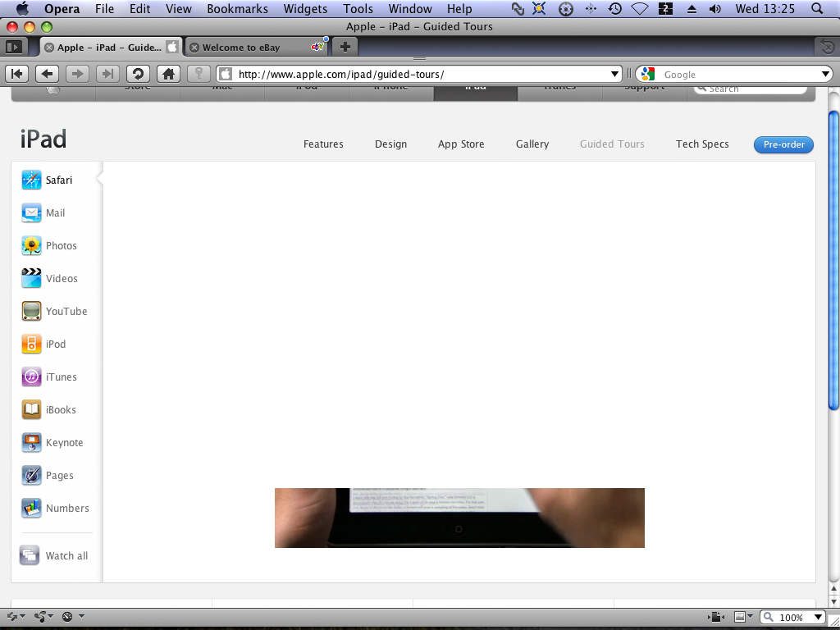Viewport: 840px width, 630px height.
Task: Open the Spaces menu bar icon
Action: (x=665, y=8)
